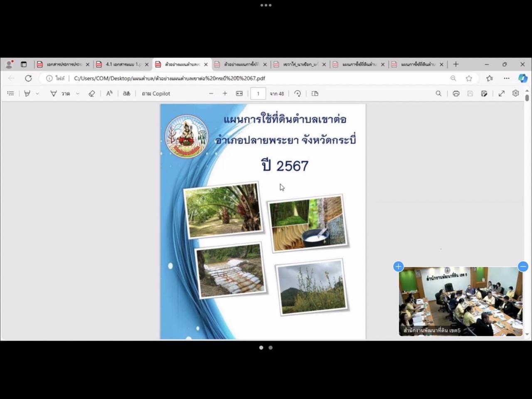Open the three-dot menu at top
This screenshot has width=532, height=399.
pos(266,5)
